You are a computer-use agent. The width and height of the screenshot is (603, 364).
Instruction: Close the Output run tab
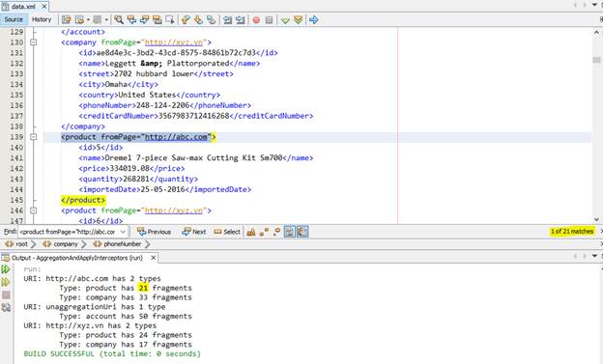[153, 258]
